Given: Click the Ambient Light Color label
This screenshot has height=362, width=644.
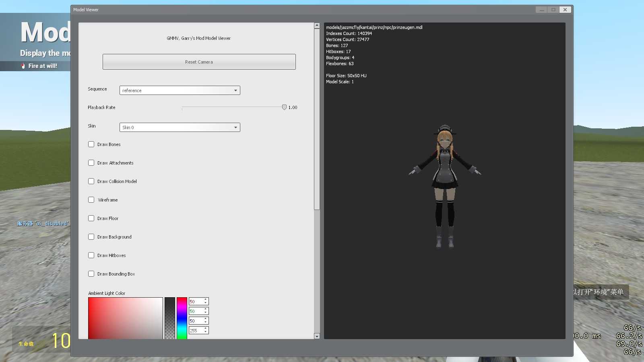Looking at the screenshot, I should pos(107,293).
